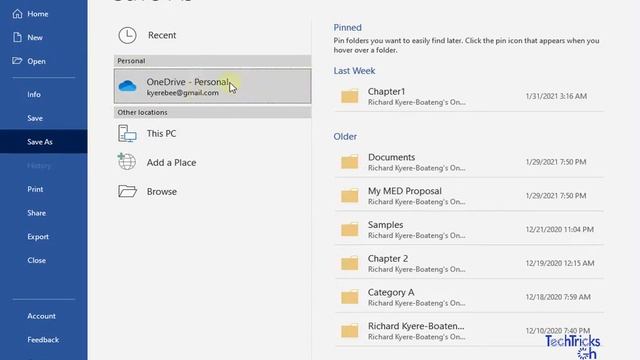Viewport: 640px width, 360px height.
Task: Open the My MED Proposal folder name
Action: [404, 191]
